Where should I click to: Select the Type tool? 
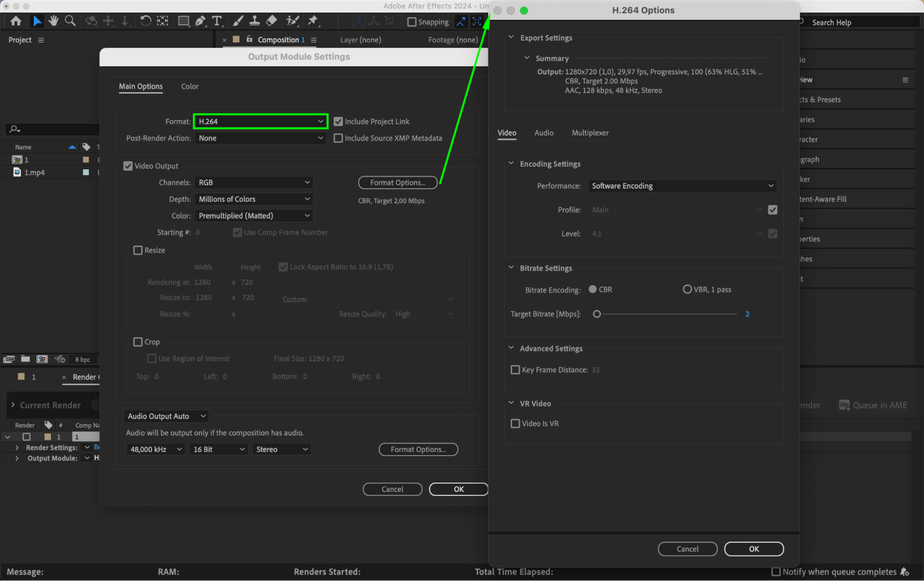[216, 21]
